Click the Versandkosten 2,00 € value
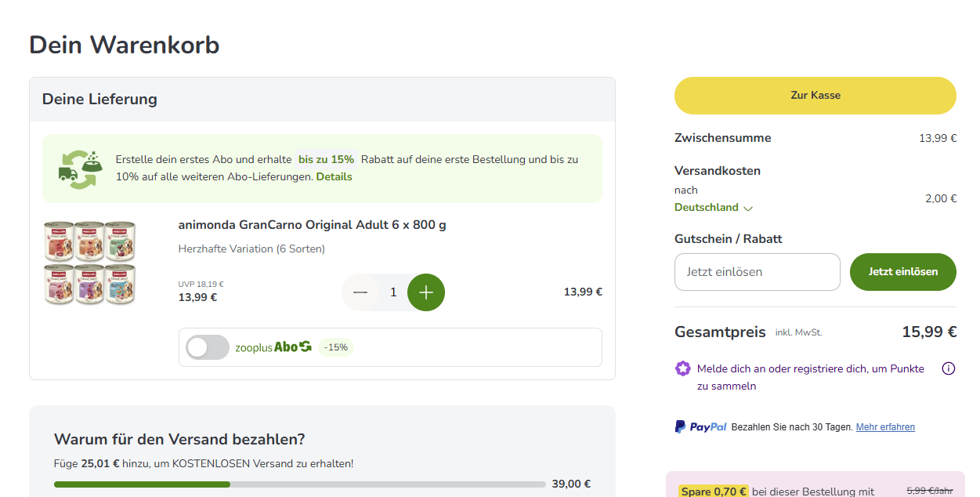 click(x=941, y=199)
